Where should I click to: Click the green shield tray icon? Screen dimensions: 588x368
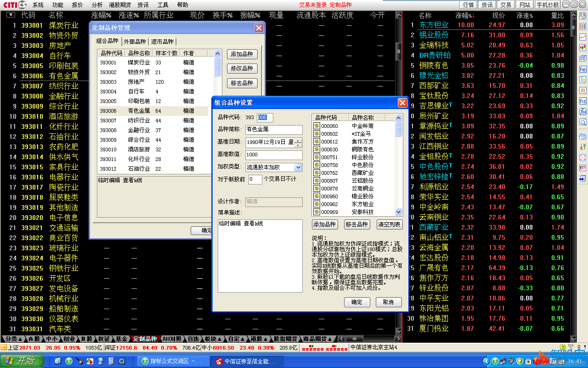[x=519, y=361]
